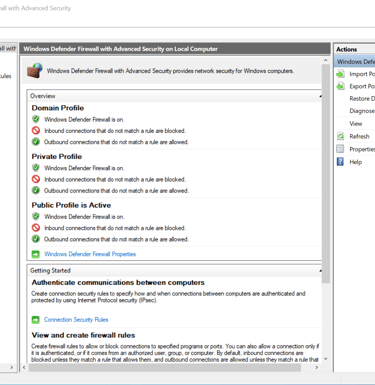Click Domain Profile firewall on shield icon

[36, 119]
